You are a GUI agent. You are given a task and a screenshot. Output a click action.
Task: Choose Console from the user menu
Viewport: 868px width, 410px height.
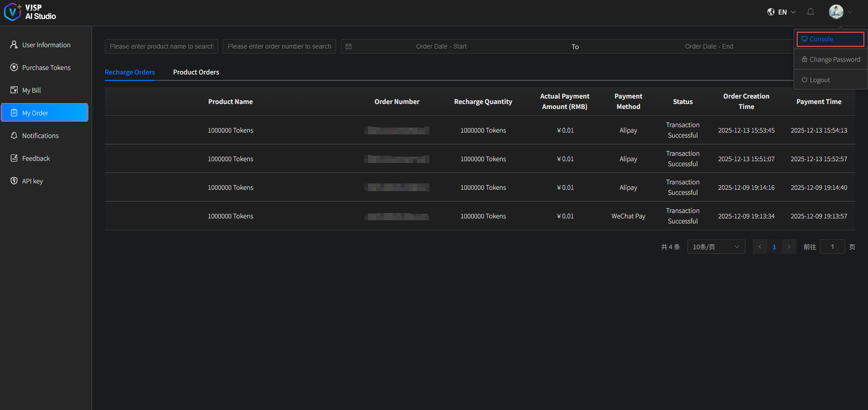830,39
